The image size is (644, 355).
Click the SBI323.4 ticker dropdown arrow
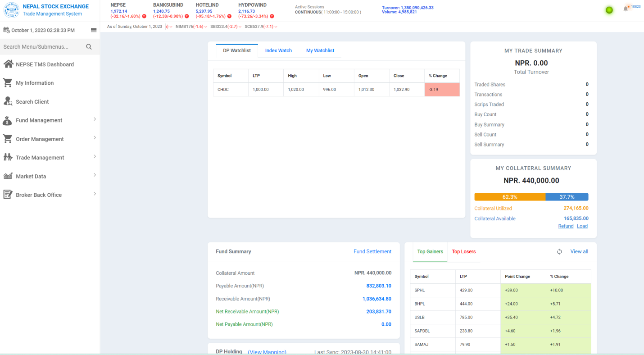240,27
